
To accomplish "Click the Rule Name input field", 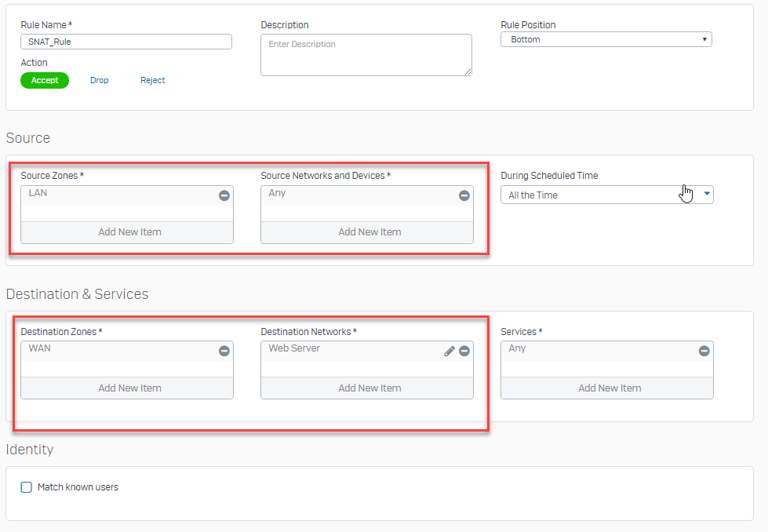I will (126, 42).
